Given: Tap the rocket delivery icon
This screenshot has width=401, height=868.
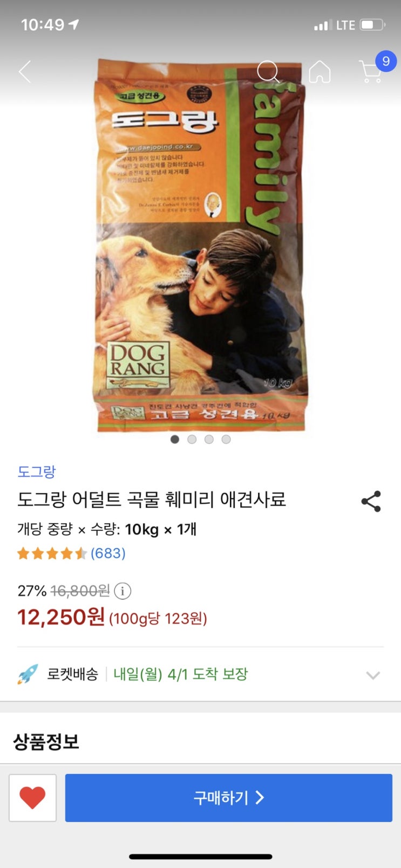Looking at the screenshot, I should coord(28,674).
